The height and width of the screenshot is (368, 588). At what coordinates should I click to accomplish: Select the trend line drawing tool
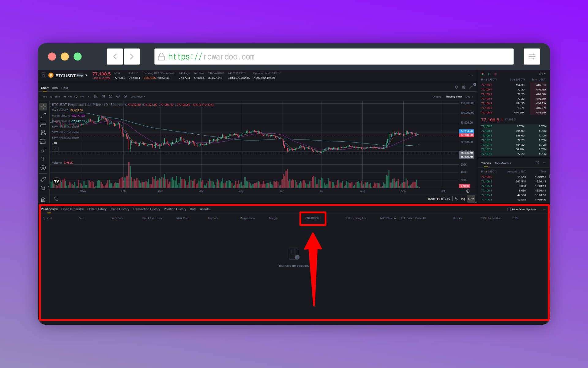43,115
